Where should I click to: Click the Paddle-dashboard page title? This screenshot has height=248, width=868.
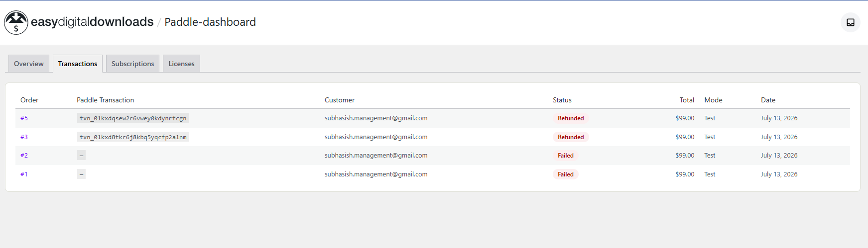pos(210,22)
